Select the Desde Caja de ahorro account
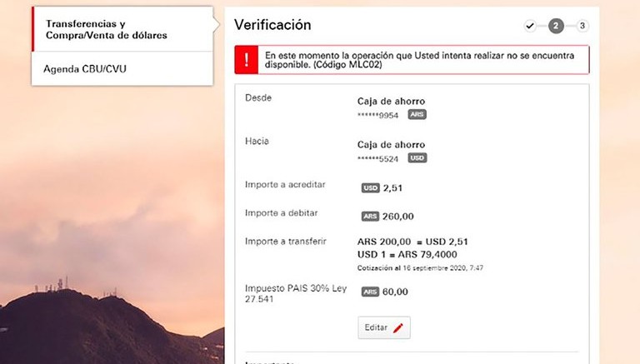The image size is (640, 364). point(391,102)
